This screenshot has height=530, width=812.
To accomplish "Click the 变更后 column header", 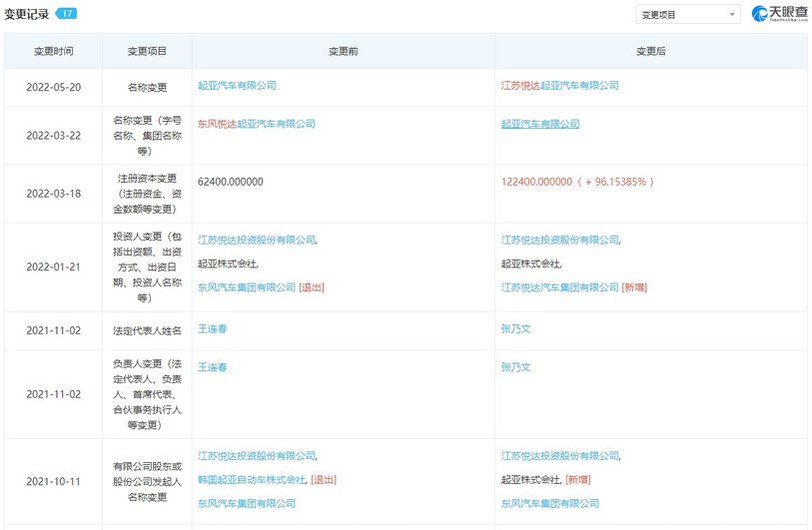I will pos(651,51).
